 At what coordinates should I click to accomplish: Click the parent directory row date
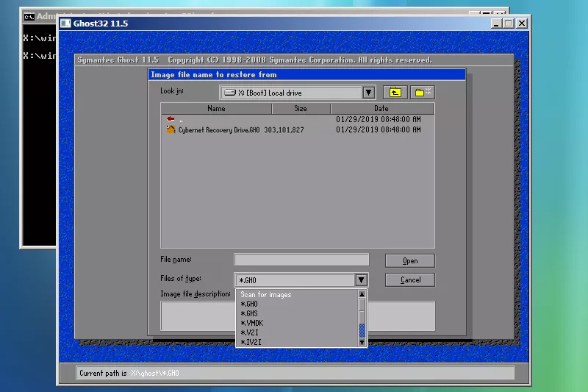click(x=379, y=119)
